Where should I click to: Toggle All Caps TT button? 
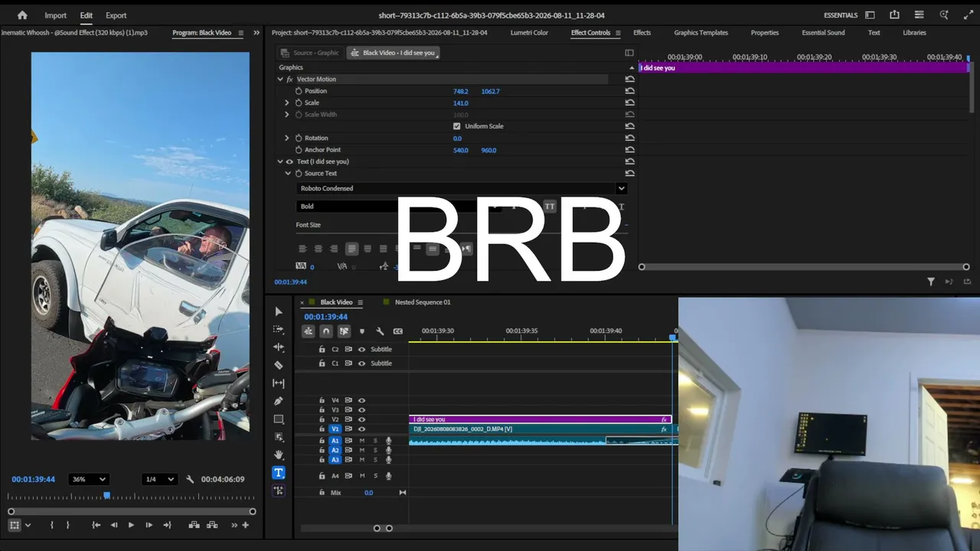pyautogui.click(x=550, y=207)
